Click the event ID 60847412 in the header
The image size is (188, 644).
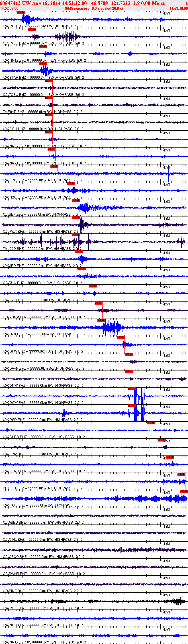point(10,3)
